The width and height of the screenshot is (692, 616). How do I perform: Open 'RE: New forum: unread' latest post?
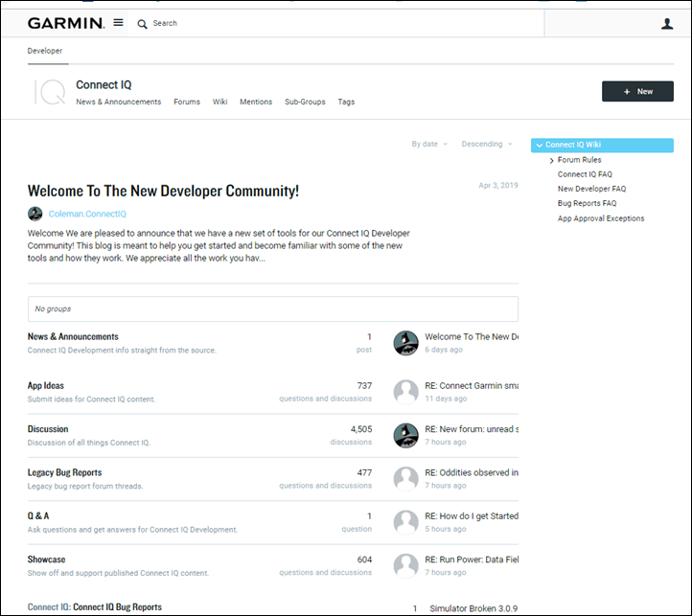click(x=472, y=429)
